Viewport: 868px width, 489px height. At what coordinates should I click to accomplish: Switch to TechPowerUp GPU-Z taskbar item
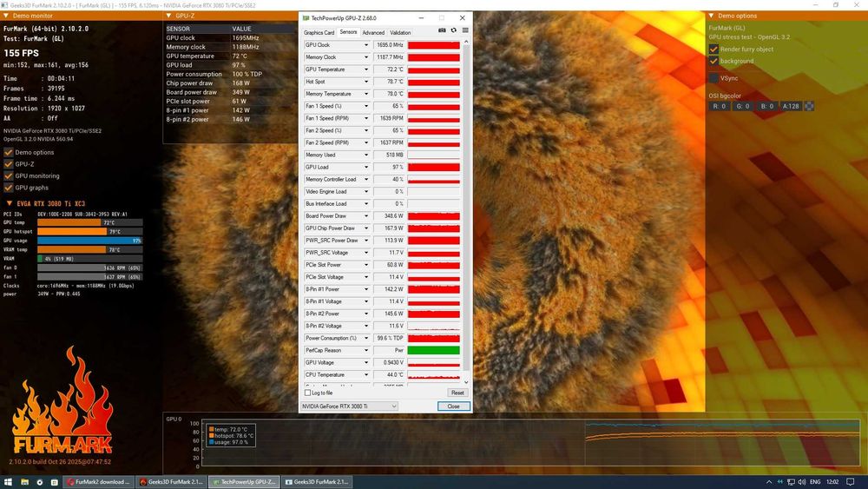(x=244, y=482)
